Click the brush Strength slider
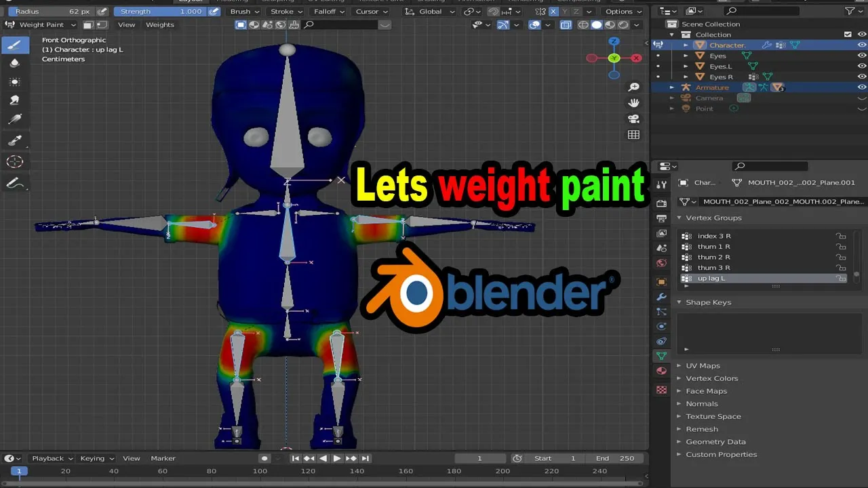 tap(160, 12)
